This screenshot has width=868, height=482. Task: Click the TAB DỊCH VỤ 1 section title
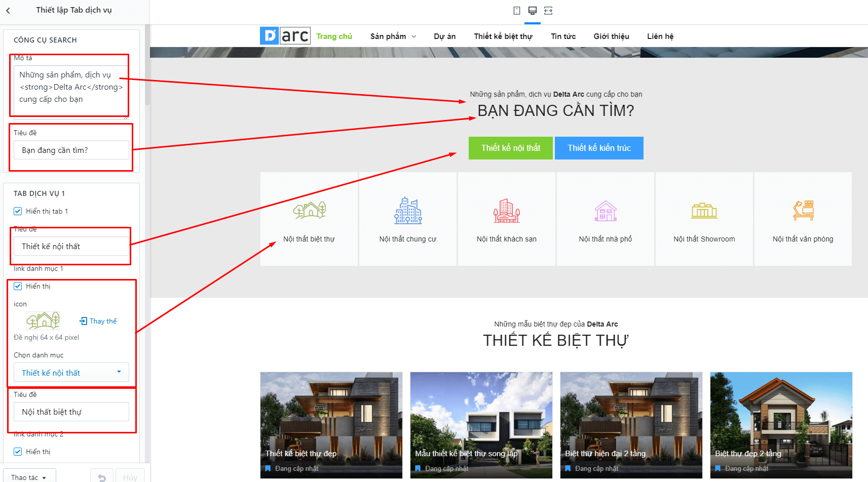39,193
